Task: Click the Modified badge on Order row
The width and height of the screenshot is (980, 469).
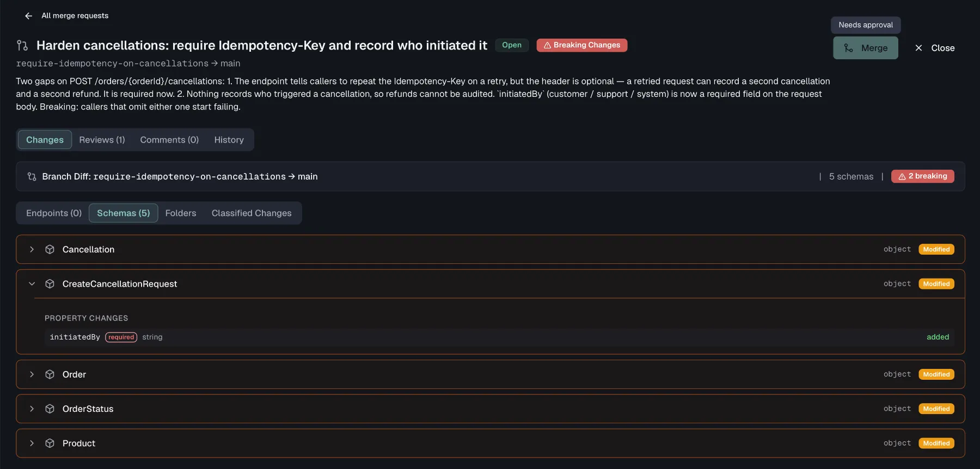Action: [x=936, y=374]
